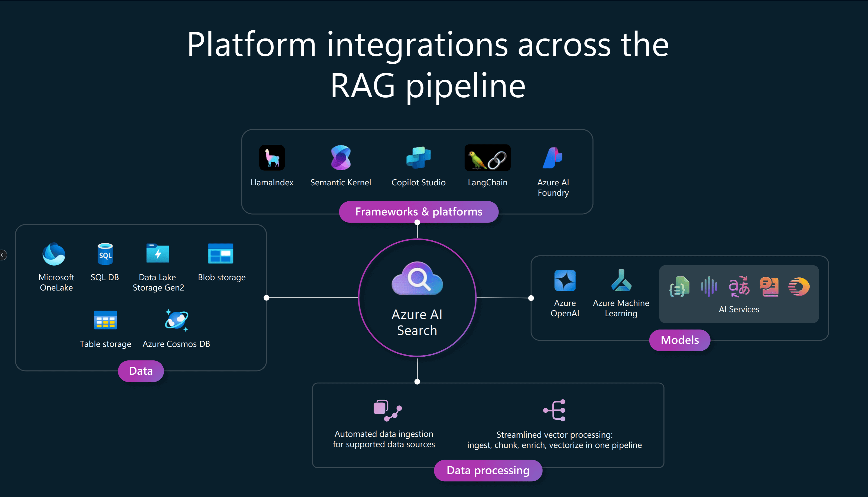Image resolution: width=868 pixels, height=497 pixels.
Task: Click the SQL DB database icon
Action: coord(105,254)
